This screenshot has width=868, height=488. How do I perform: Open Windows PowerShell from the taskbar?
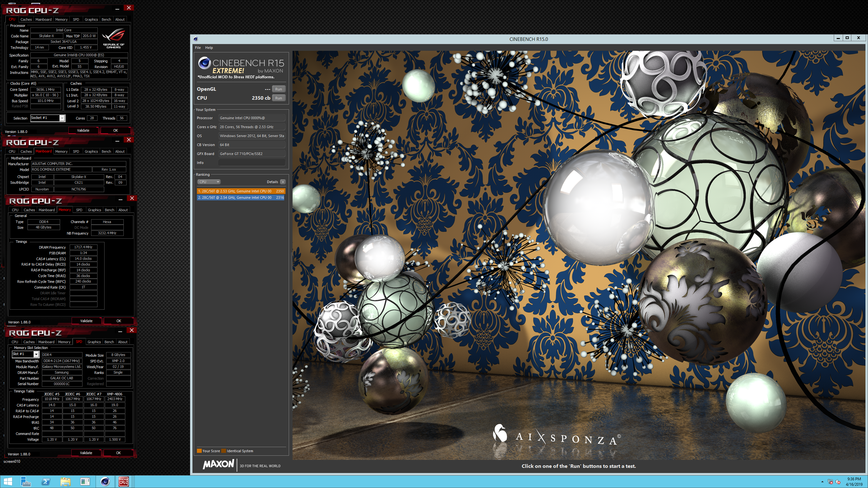tap(45, 482)
